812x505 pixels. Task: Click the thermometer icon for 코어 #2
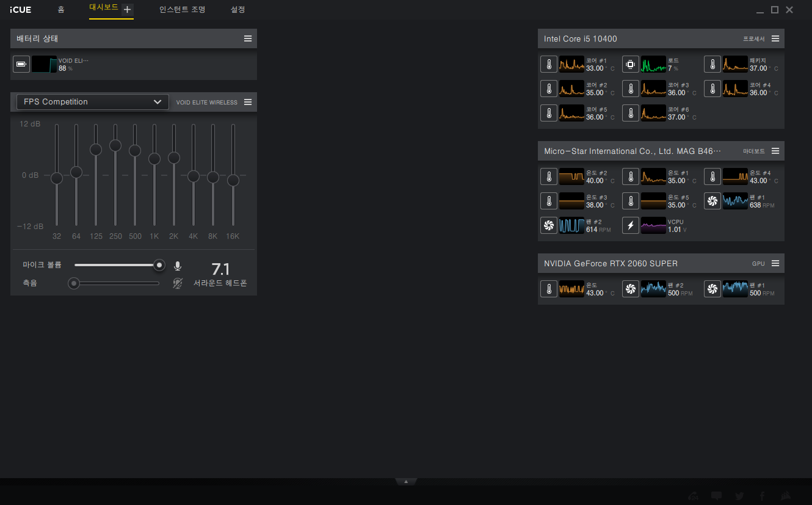point(549,89)
